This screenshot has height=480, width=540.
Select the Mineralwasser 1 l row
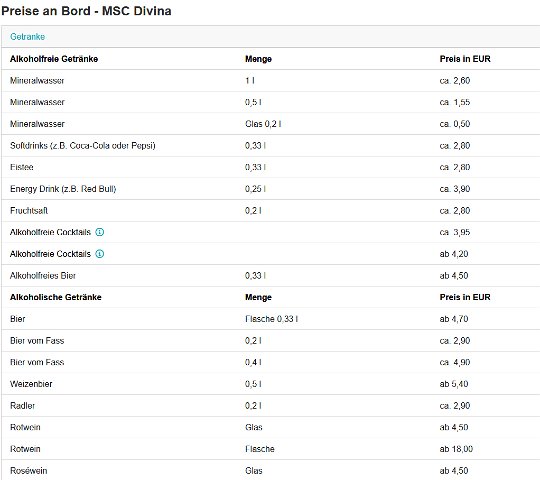coord(271,81)
